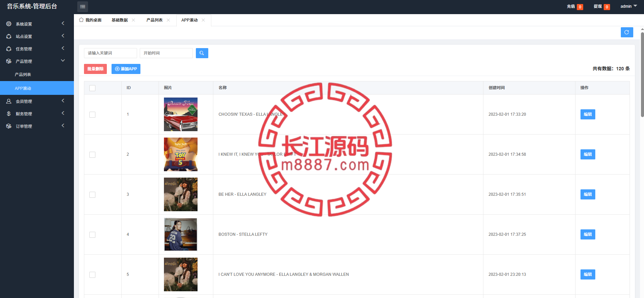Viewport: 644px width, 298px height.
Task: Toggle the sidebar with the hamburger menu icon
Action: point(83,7)
